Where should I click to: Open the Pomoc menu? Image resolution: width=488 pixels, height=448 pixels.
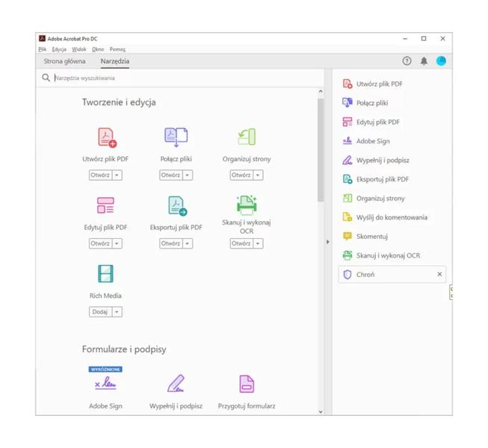click(117, 49)
